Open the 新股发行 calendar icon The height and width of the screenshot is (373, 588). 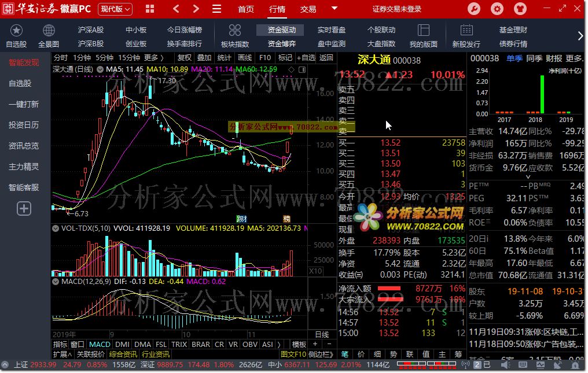[466, 31]
